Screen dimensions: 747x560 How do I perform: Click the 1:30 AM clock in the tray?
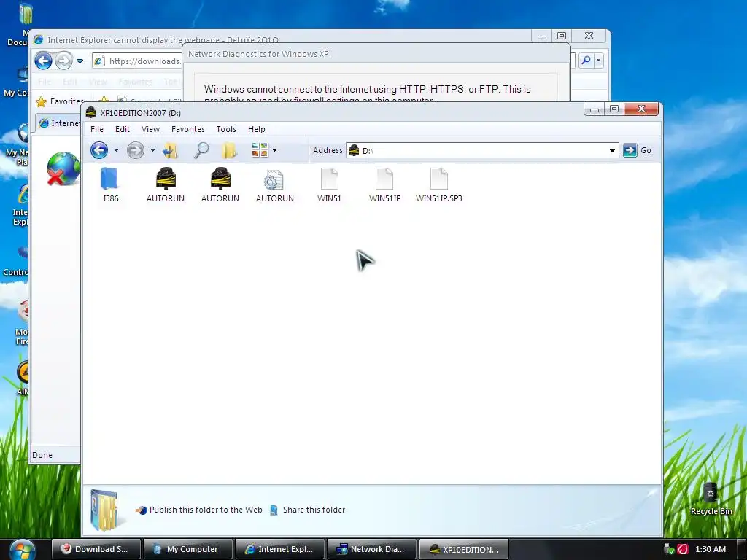(x=711, y=549)
